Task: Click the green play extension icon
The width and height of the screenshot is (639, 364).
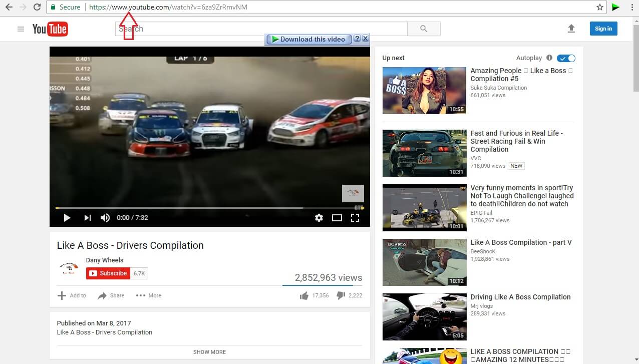Action: [x=616, y=7]
